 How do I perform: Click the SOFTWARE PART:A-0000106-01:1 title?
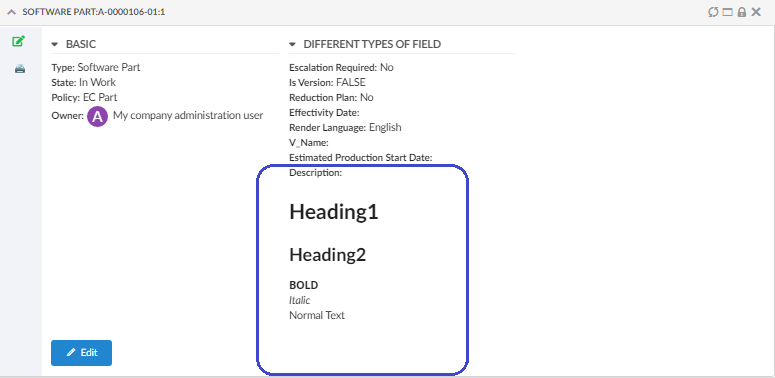pos(94,12)
